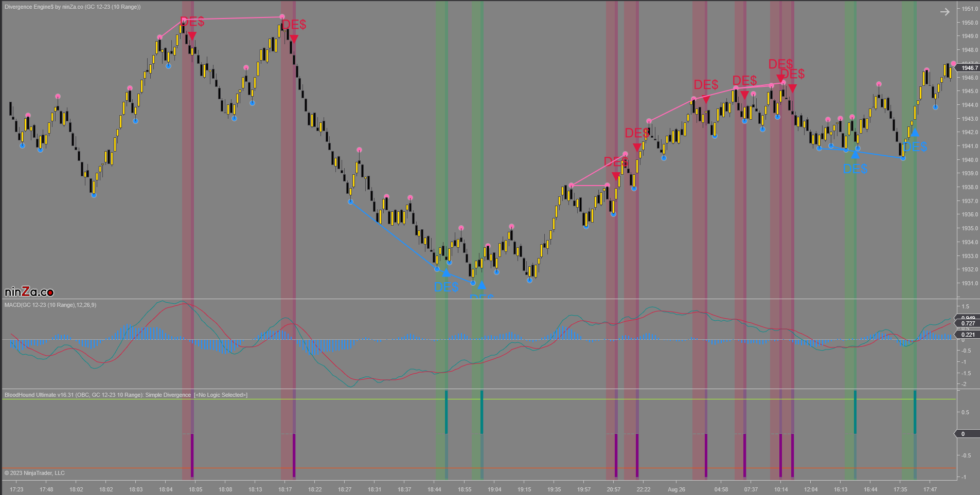The image size is (980, 495).
Task: Click the 1946.7 current price marker
Action: pyautogui.click(x=969, y=68)
